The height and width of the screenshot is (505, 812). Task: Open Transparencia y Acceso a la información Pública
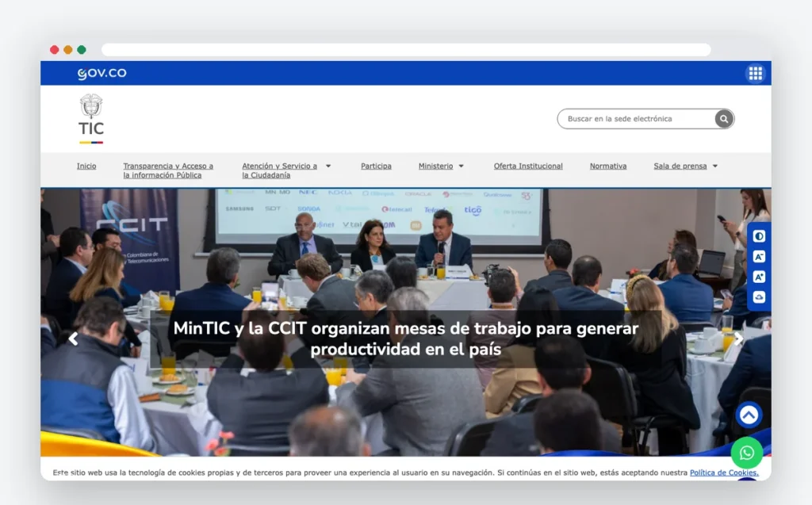[x=168, y=171]
